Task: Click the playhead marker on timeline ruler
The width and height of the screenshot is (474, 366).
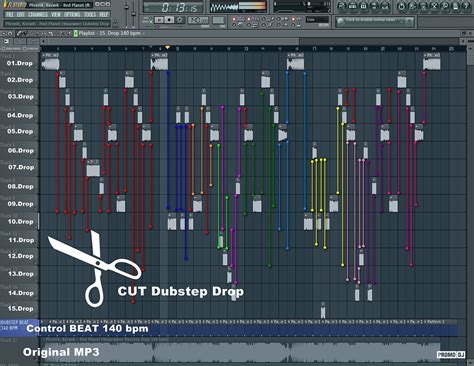Action: 168,48
